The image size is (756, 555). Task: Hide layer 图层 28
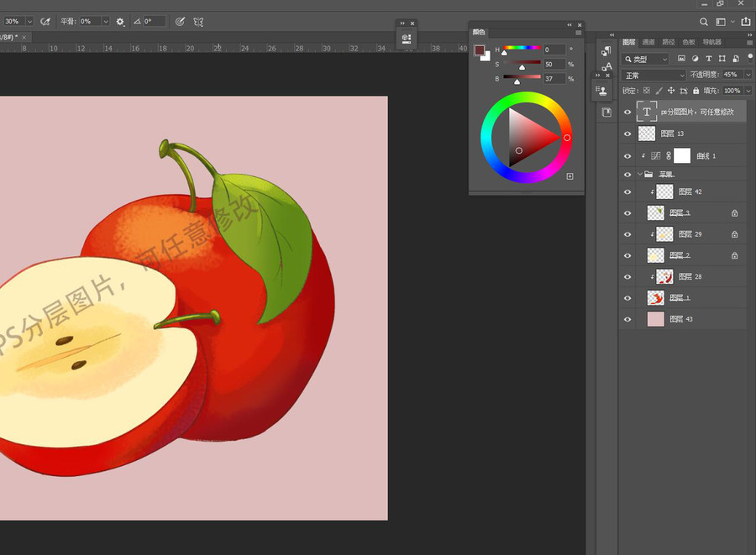(627, 276)
